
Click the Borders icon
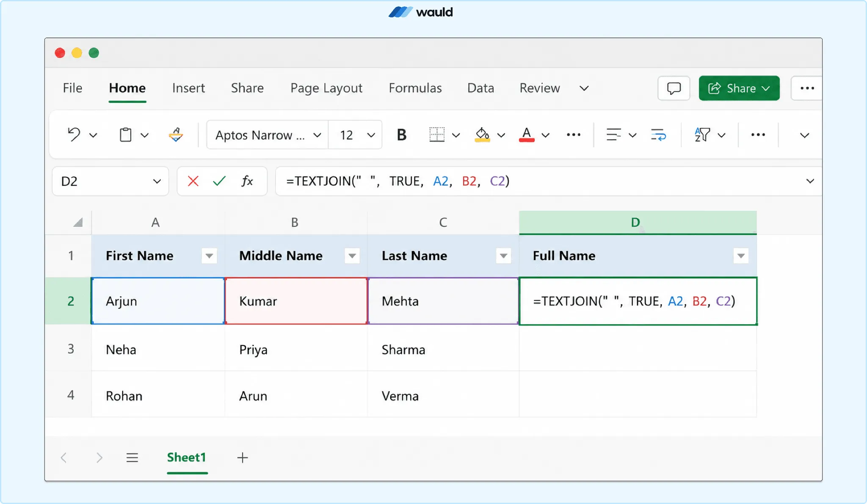coord(437,135)
